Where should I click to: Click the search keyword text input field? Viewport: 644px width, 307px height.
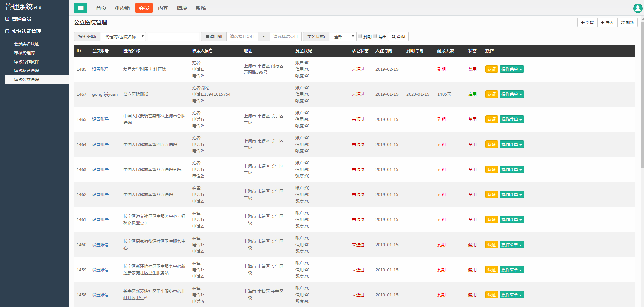[x=174, y=36]
